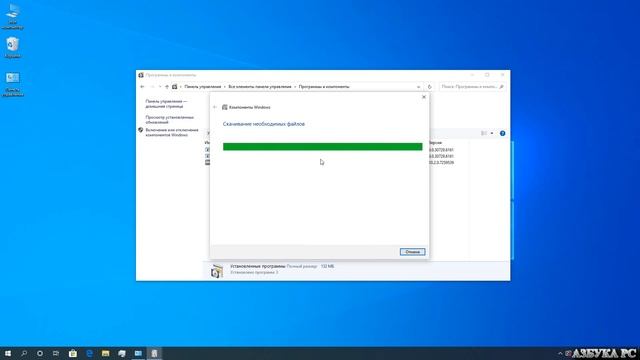The height and width of the screenshot is (360, 640).
Task: Open the This PC desktop icon
Action: point(13,16)
